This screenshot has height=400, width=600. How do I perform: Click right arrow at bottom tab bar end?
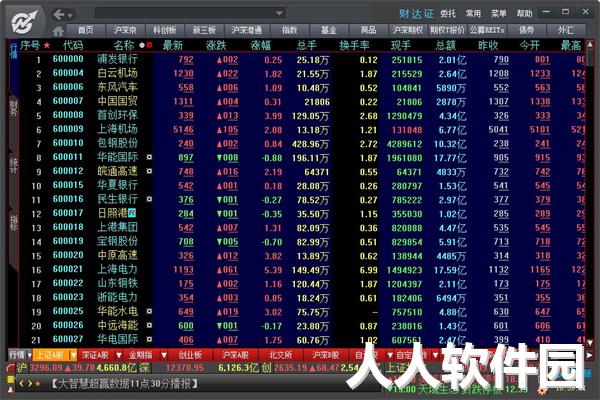[590, 355]
